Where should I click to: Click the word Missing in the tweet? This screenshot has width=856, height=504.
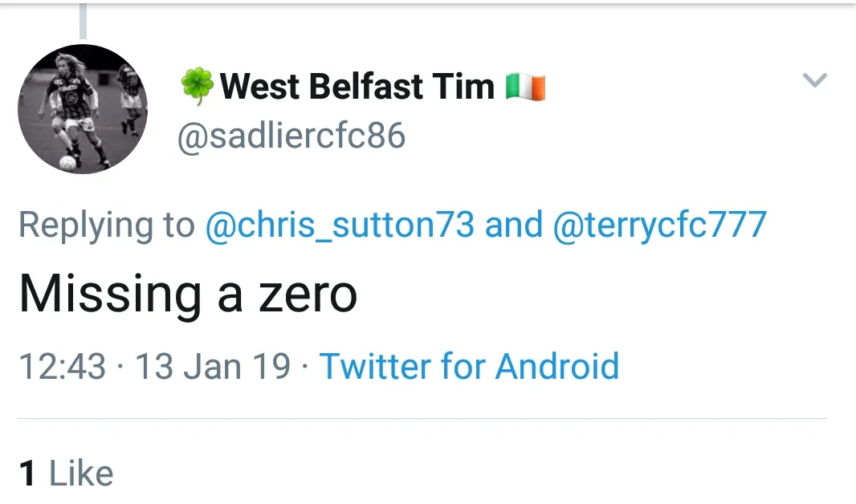110,294
